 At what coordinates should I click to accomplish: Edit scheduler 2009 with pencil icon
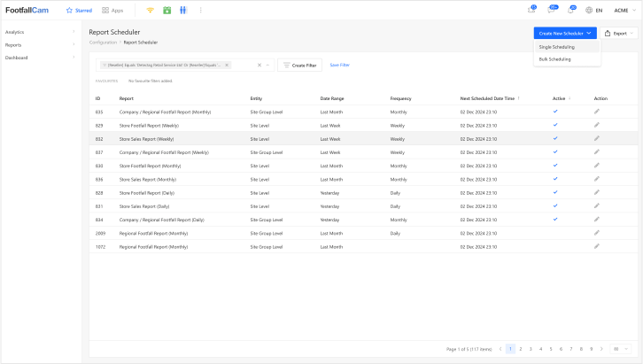[x=597, y=233]
